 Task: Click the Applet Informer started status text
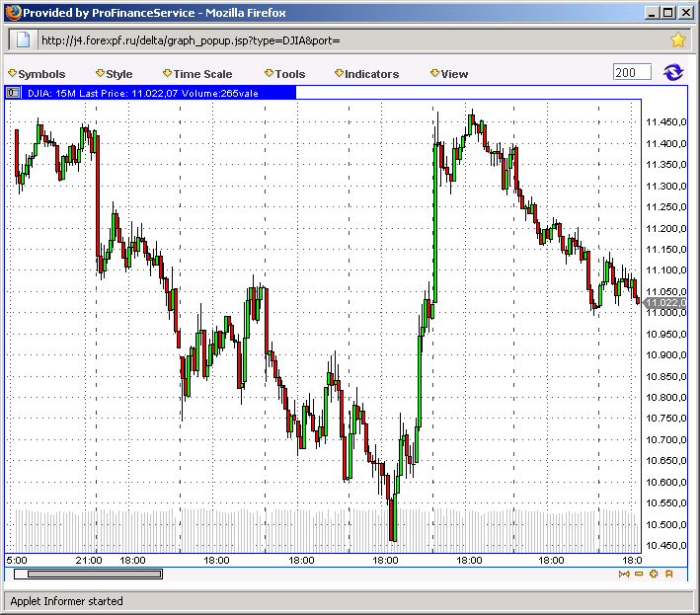[66, 601]
